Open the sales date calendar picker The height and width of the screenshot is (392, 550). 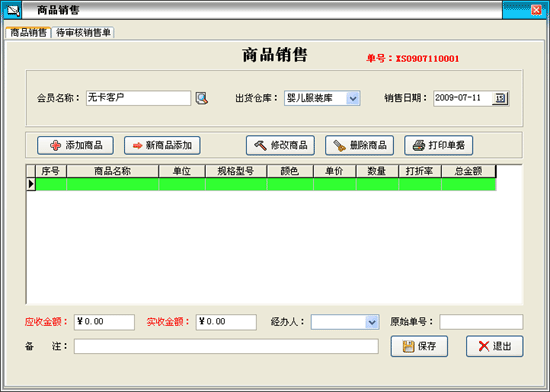[500, 98]
